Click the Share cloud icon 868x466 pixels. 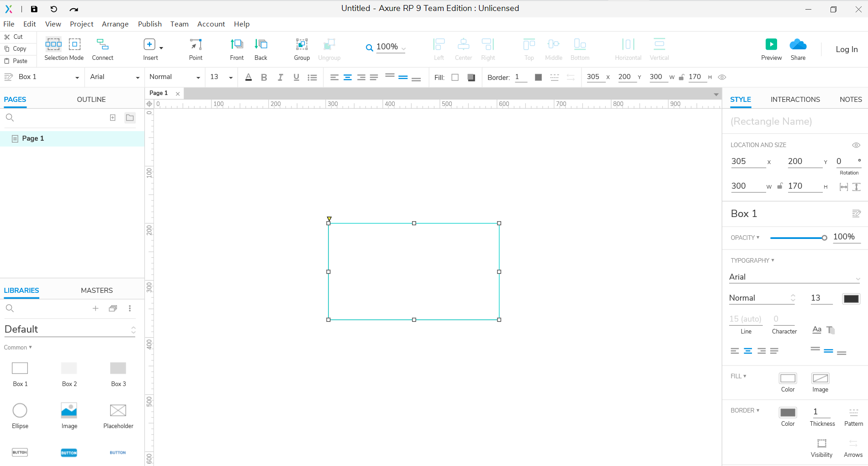point(798,44)
